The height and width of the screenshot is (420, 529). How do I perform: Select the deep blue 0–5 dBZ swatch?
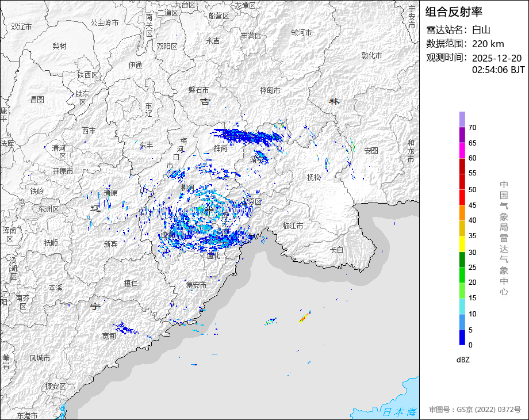[462, 337]
